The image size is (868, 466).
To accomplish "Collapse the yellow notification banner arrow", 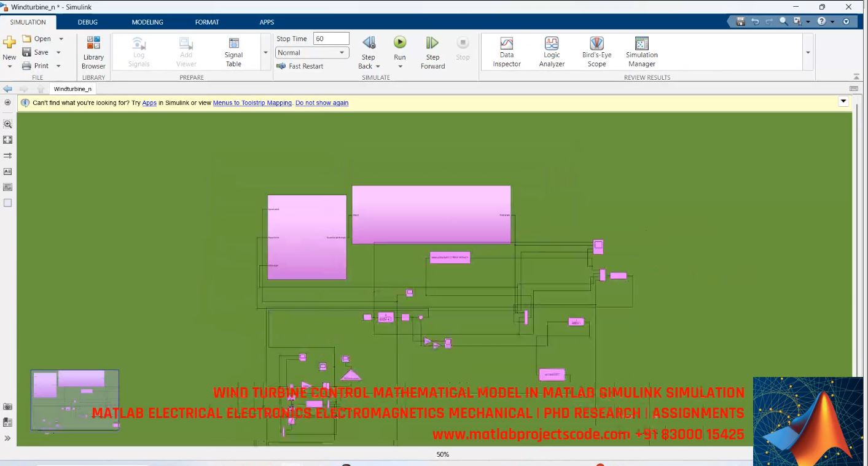I will tap(843, 101).
